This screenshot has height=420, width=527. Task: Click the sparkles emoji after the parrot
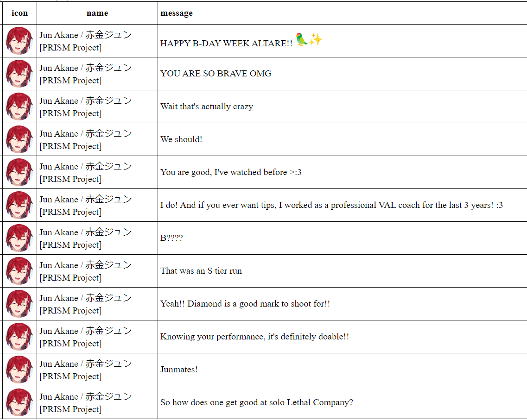pos(316,39)
